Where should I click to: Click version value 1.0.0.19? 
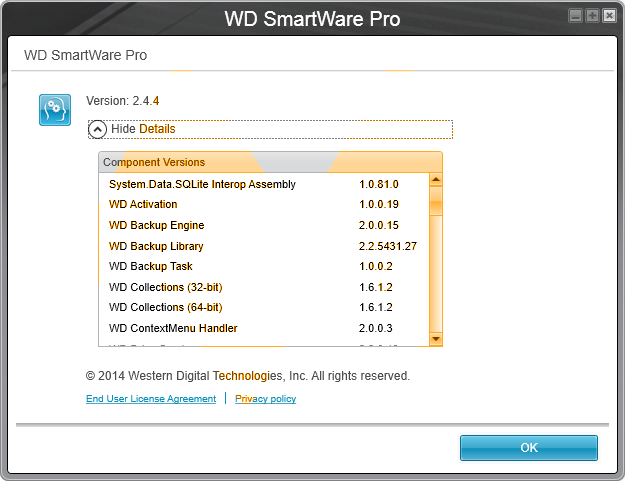click(x=379, y=204)
